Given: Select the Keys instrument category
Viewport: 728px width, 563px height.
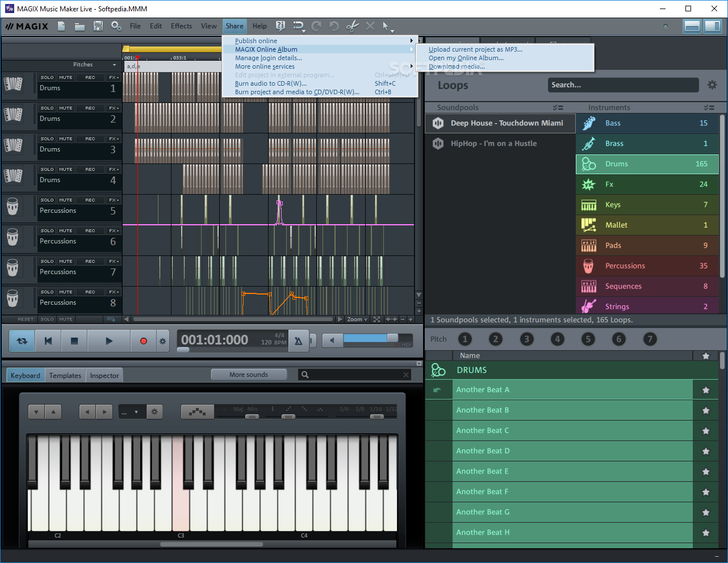Looking at the screenshot, I should 647,205.
